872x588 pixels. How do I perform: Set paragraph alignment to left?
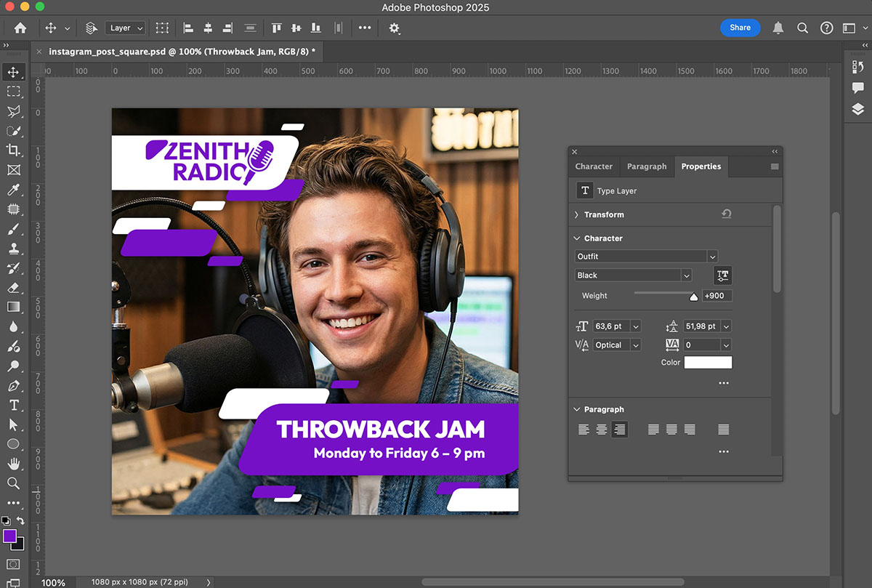(x=584, y=430)
